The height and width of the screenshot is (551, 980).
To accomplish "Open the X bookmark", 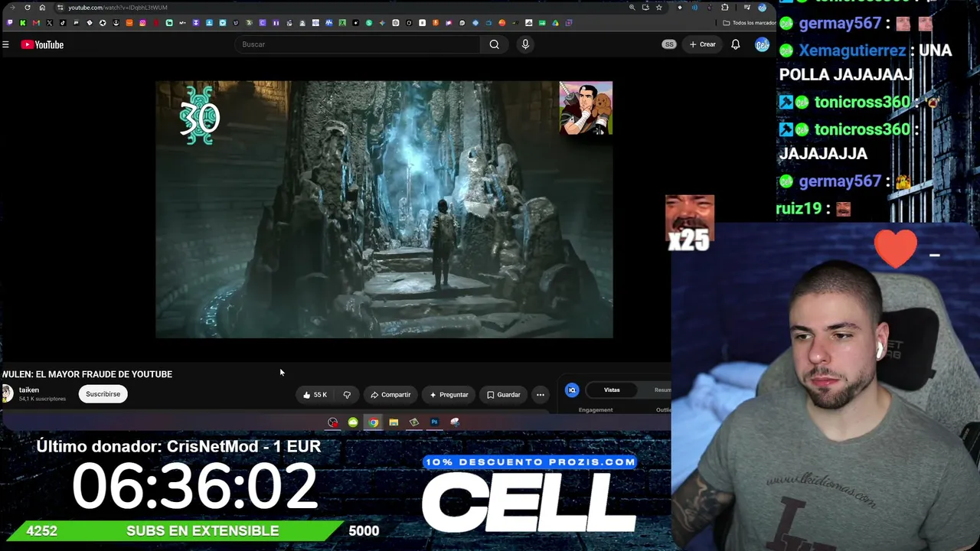I will (x=49, y=23).
